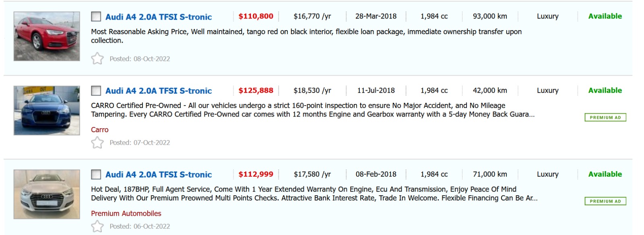The image size is (644, 235).
Task: Star the listing posted 06-Oct-2022
Action: pos(97,226)
